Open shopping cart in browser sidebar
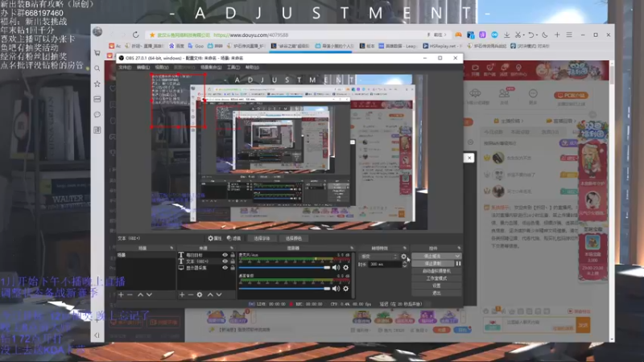Image resolution: width=644 pixels, height=362 pixels. tap(97, 53)
